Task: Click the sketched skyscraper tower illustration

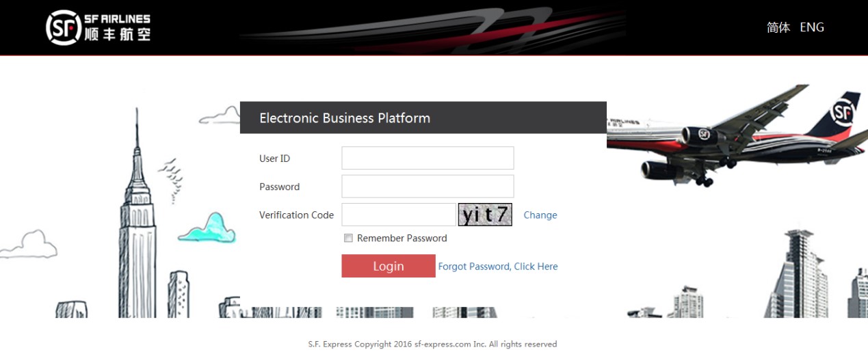Action: (137, 226)
